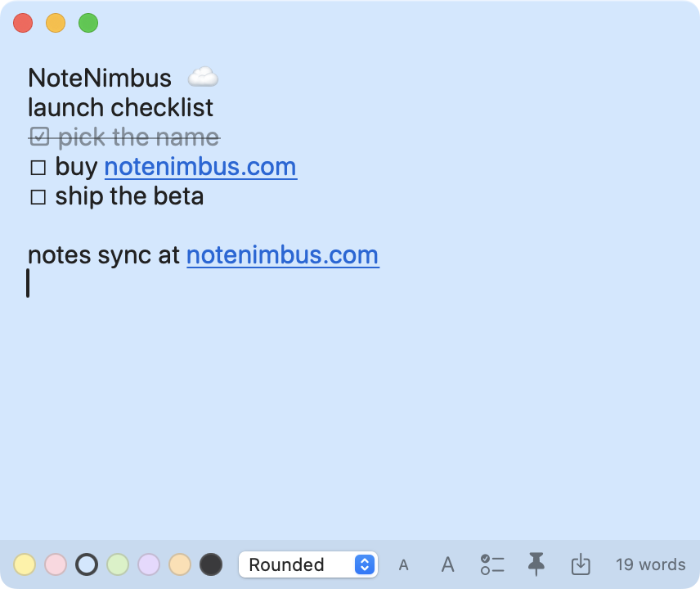This screenshot has height=589, width=700.
Task: Minimize the note with yellow button
Action: [x=56, y=23]
